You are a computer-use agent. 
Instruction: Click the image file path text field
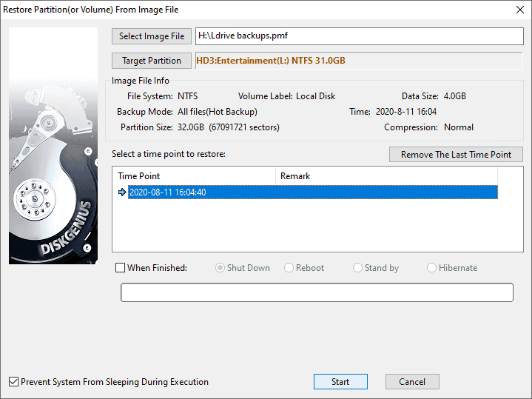tap(358, 36)
